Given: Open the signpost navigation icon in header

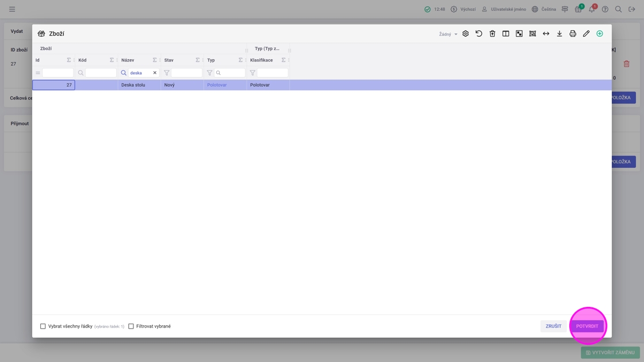Looking at the screenshot, I should click(x=565, y=9).
